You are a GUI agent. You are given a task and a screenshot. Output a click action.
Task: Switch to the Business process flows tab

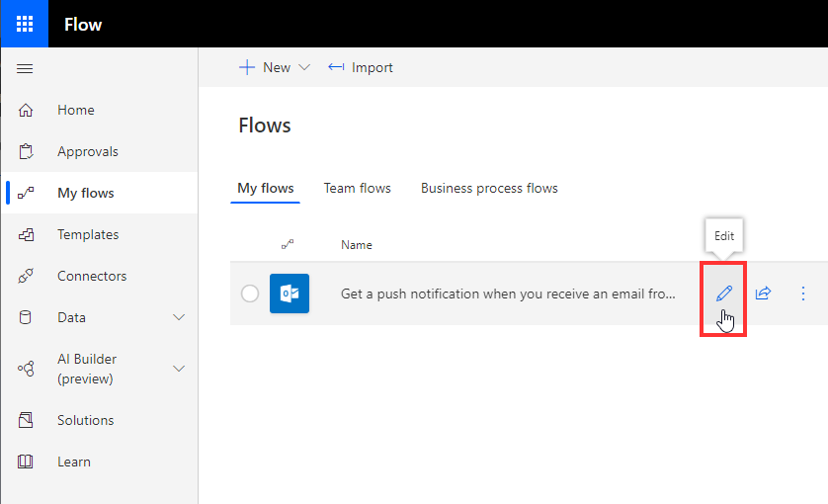(489, 188)
